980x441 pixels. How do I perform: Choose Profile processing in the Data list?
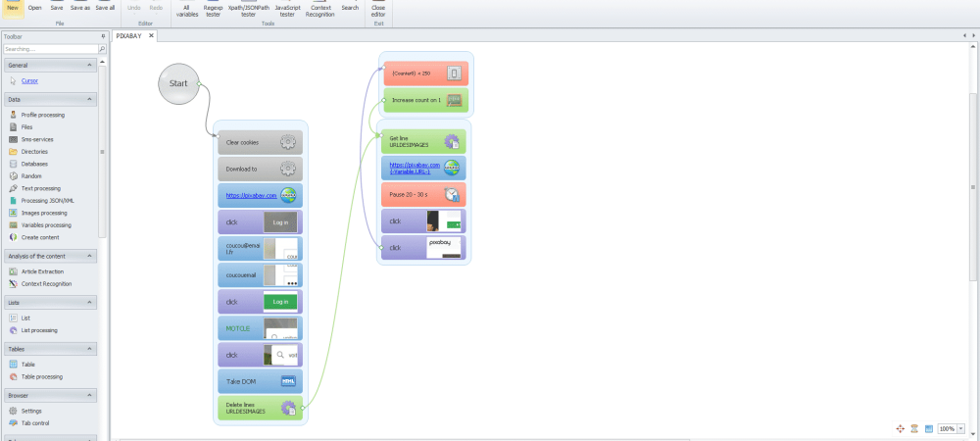pyautogui.click(x=42, y=115)
